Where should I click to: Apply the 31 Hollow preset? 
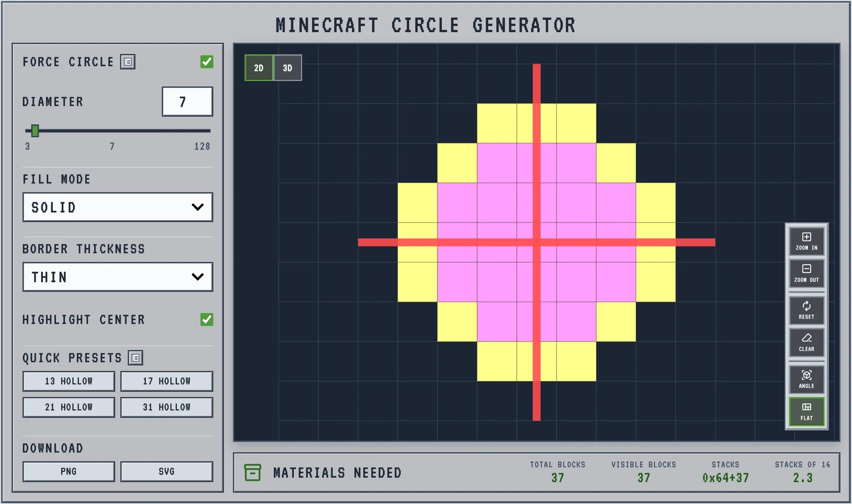[167, 407]
